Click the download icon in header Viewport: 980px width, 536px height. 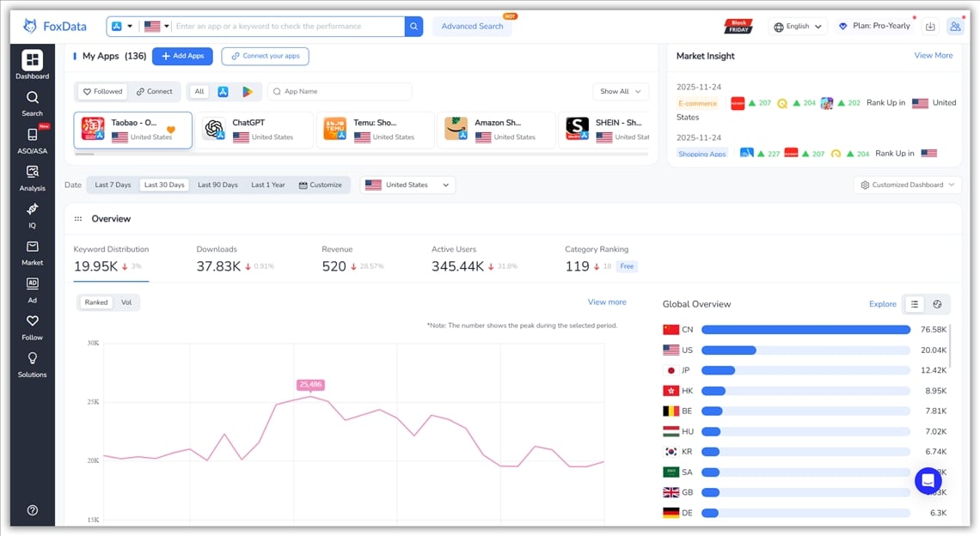[930, 27]
